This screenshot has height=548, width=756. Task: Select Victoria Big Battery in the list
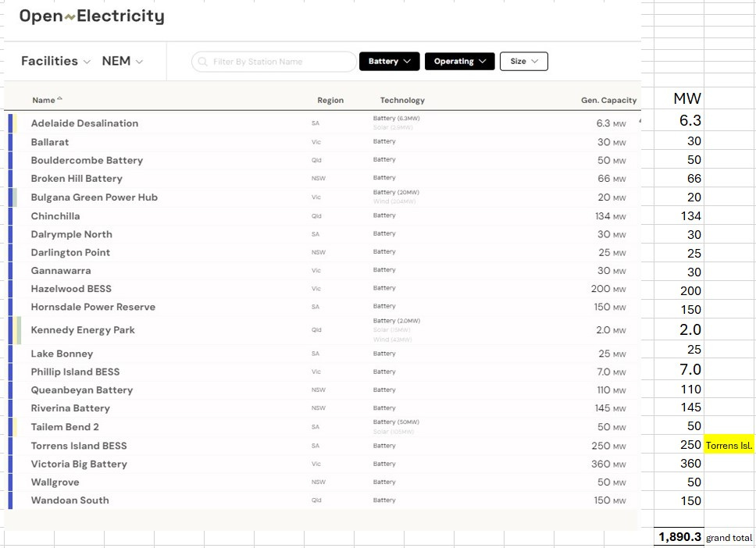[x=79, y=464]
